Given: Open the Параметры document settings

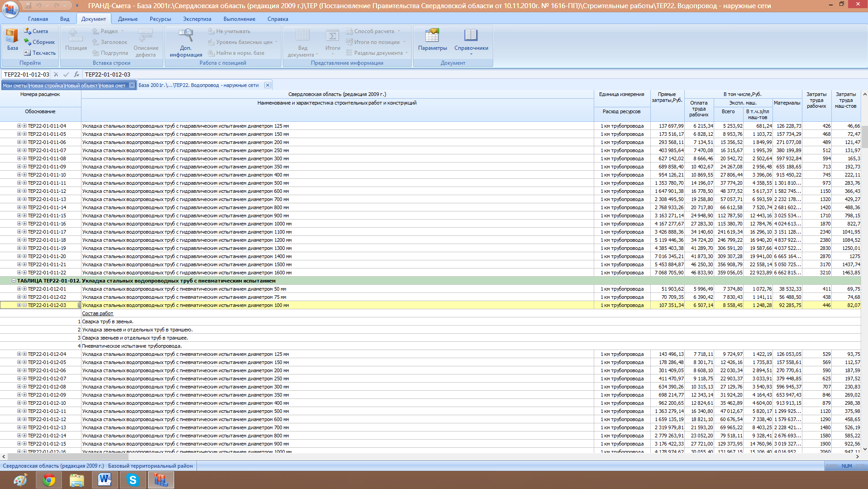Looking at the screenshot, I should [x=432, y=40].
